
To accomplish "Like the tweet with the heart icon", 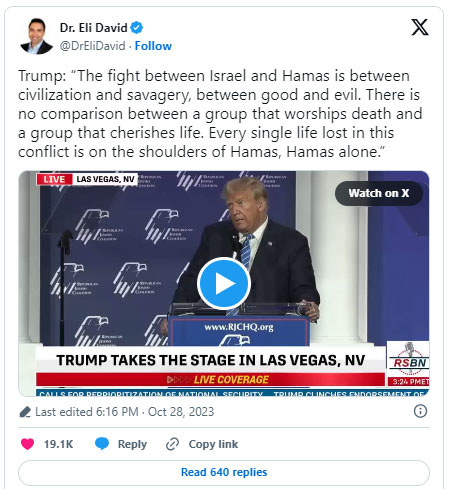I will tap(27, 444).
